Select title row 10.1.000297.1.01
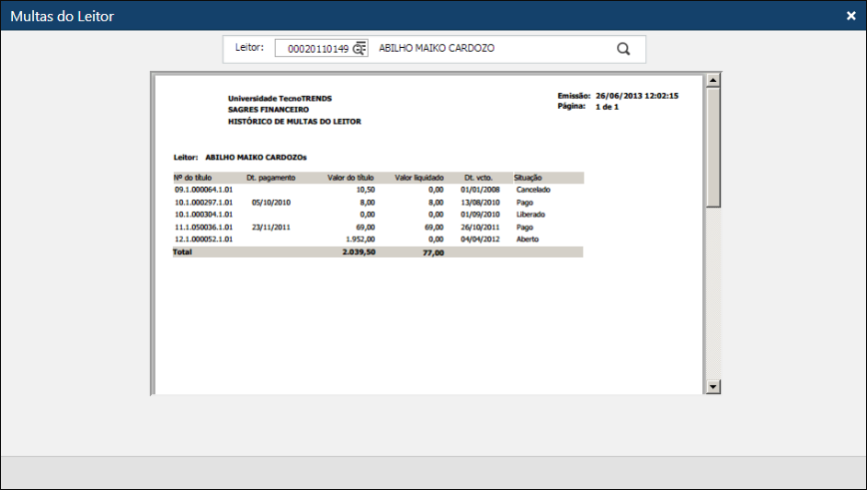The width and height of the screenshot is (868, 490). click(204, 202)
